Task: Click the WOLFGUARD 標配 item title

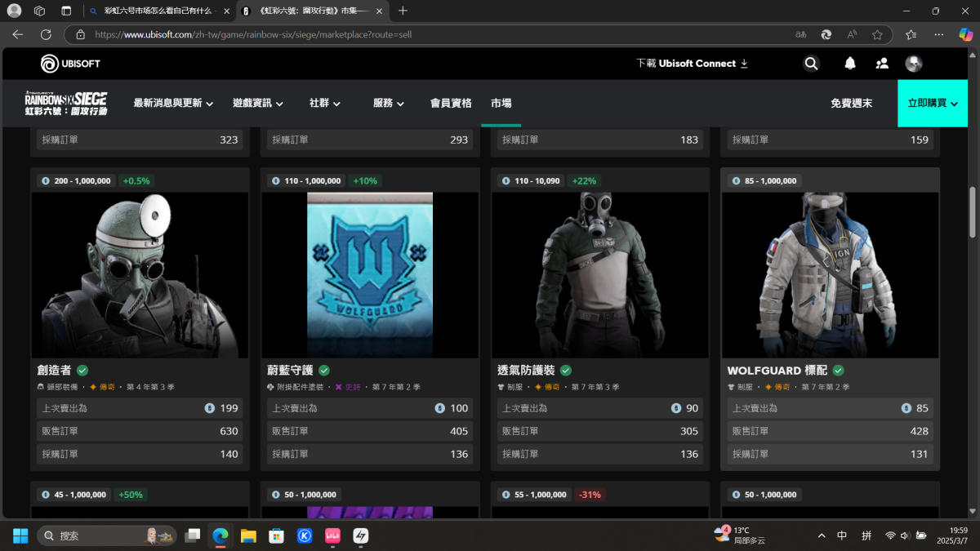Action: (x=777, y=371)
